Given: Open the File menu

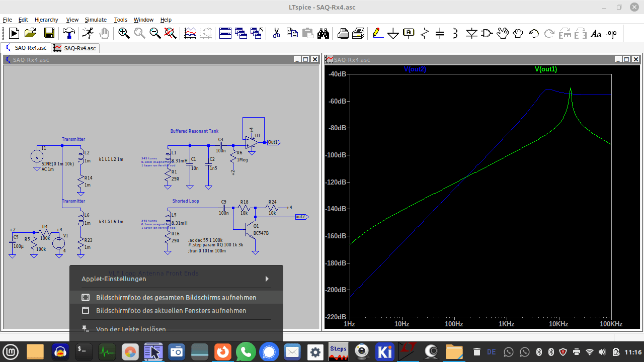Looking at the screenshot, I should tap(8, 20).
